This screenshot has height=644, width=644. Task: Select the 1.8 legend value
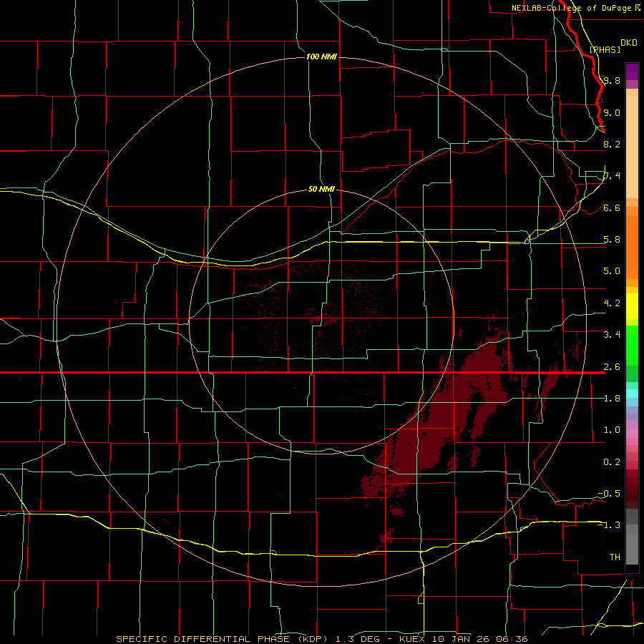pyautogui.click(x=612, y=399)
